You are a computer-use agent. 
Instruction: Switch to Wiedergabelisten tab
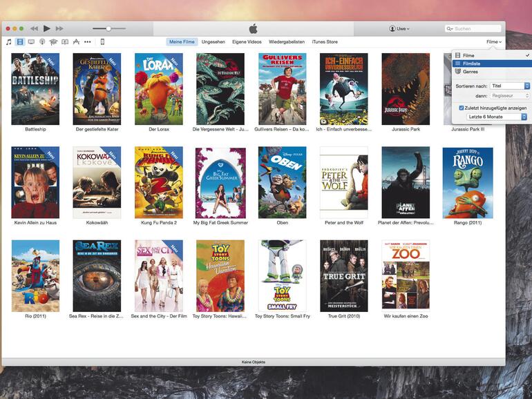click(x=287, y=41)
